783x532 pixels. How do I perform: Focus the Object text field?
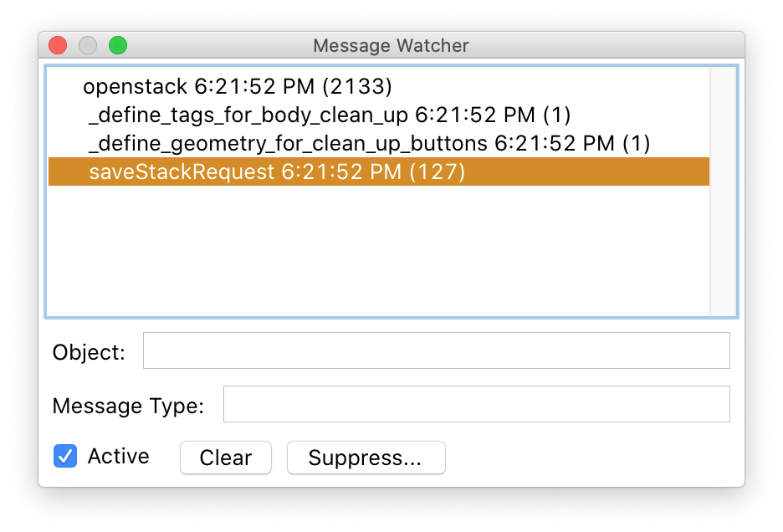pyautogui.click(x=436, y=350)
